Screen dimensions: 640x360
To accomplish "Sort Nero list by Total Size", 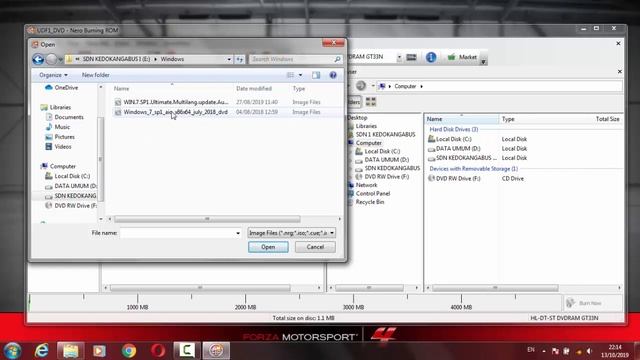I will tap(607, 119).
